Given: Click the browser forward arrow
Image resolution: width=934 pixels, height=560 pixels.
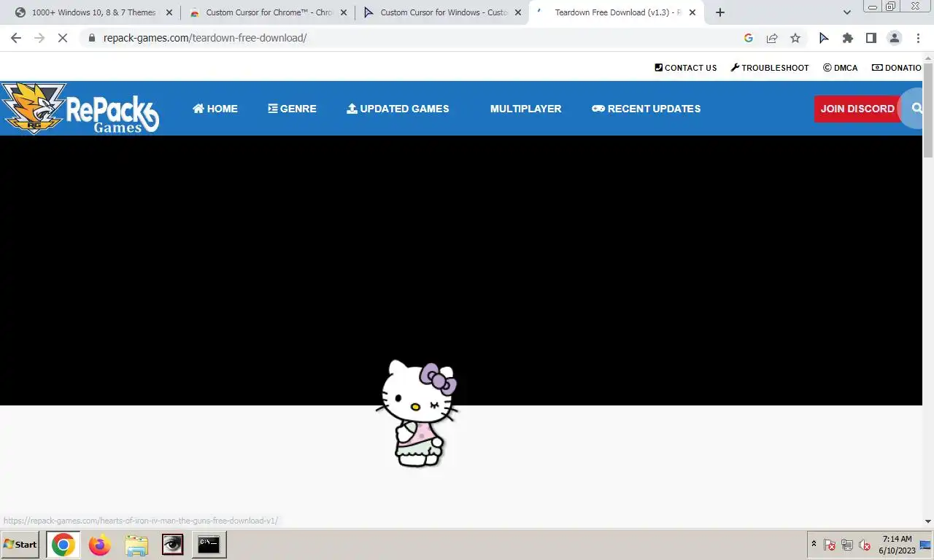Looking at the screenshot, I should pyautogui.click(x=39, y=38).
